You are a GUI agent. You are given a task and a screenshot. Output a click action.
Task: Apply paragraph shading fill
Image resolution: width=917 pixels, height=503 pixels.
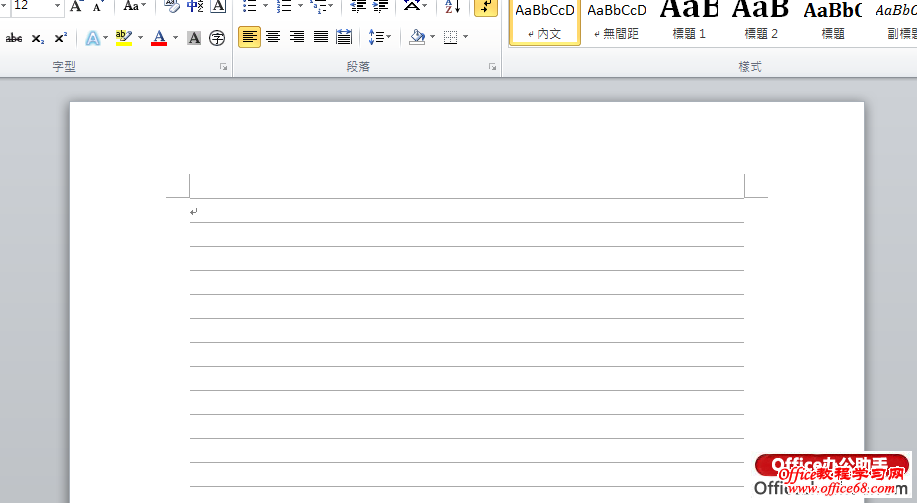coord(417,37)
